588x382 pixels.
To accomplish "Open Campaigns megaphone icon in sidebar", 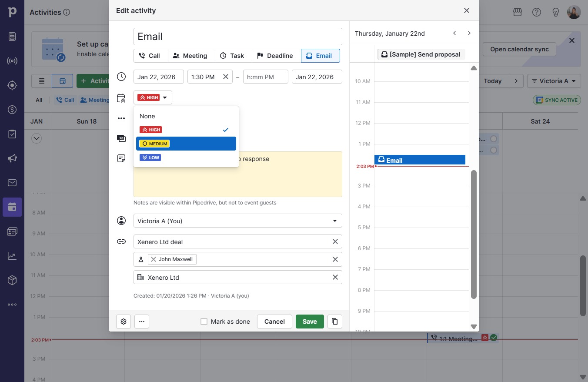I will [12, 158].
